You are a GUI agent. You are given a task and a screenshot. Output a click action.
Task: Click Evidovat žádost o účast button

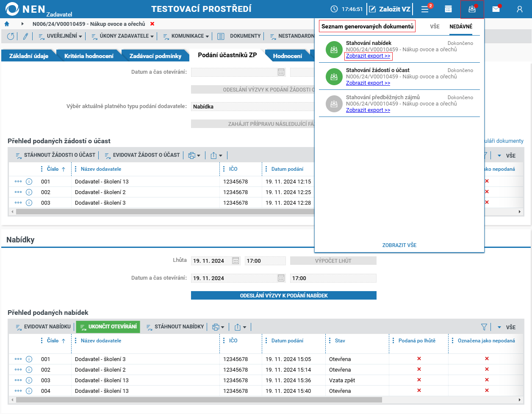142,155
